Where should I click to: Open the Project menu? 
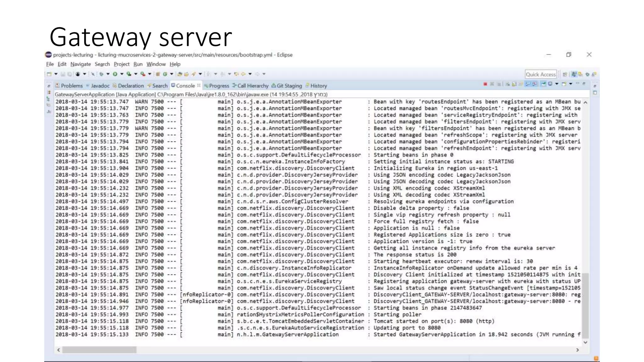pyautogui.click(x=121, y=64)
